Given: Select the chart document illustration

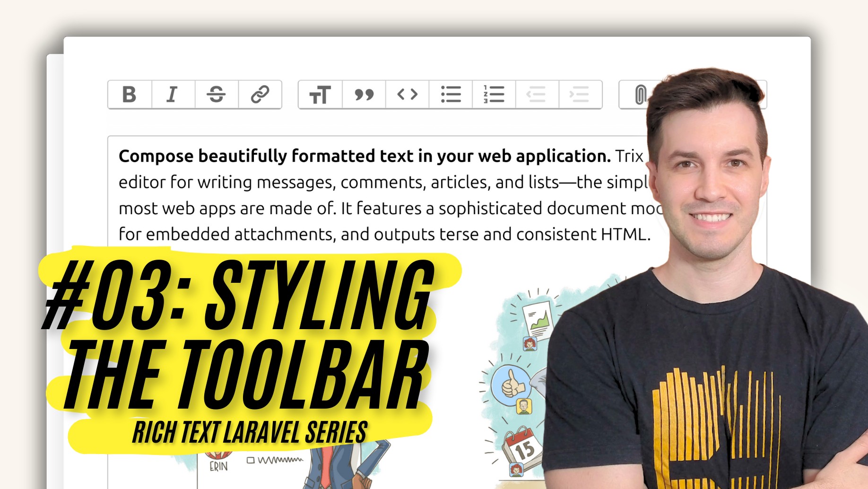Looking at the screenshot, I should point(539,318).
